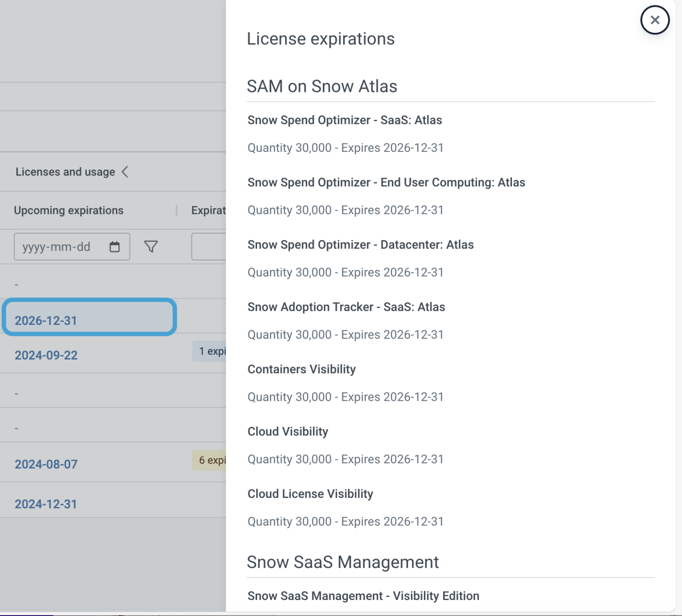Screen dimensions: 682x616
Task: Click the Snow SaaS Management heading
Action: (x=343, y=562)
